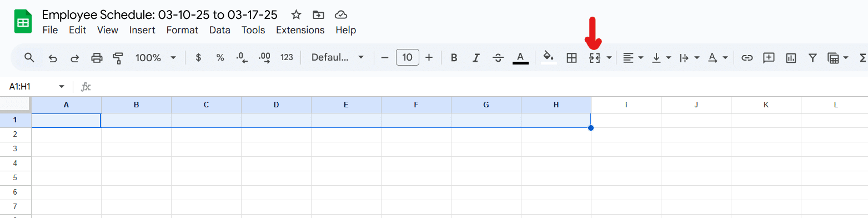The image size is (868, 218).
Task: Click the Paint format roller icon
Action: coord(118,58)
